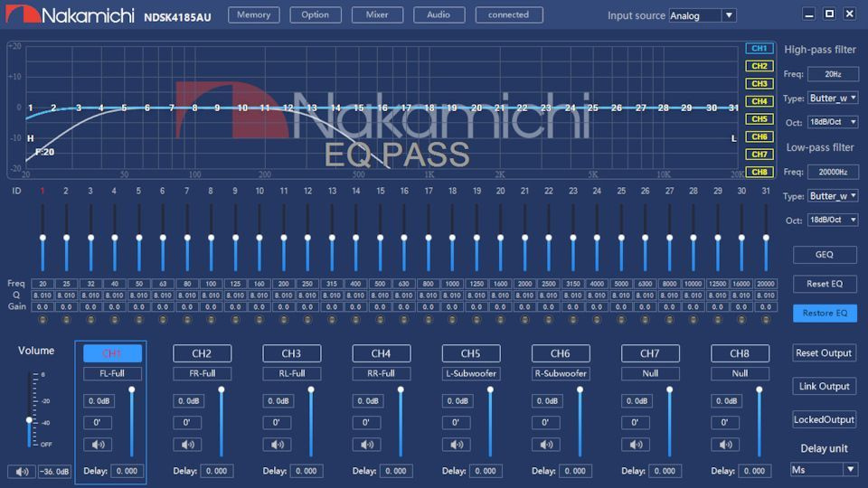Click the Reset EQ button

click(x=825, y=284)
